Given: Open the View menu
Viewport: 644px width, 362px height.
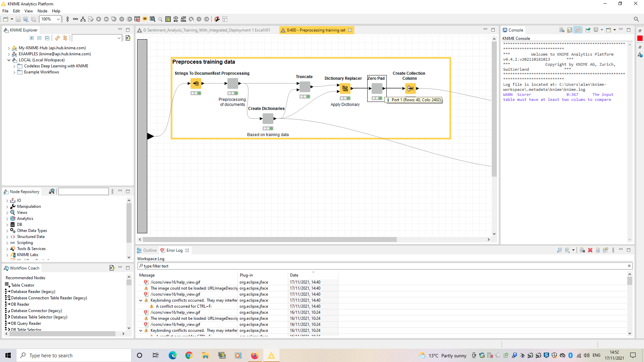Looking at the screenshot, I should tap(29, 11).
